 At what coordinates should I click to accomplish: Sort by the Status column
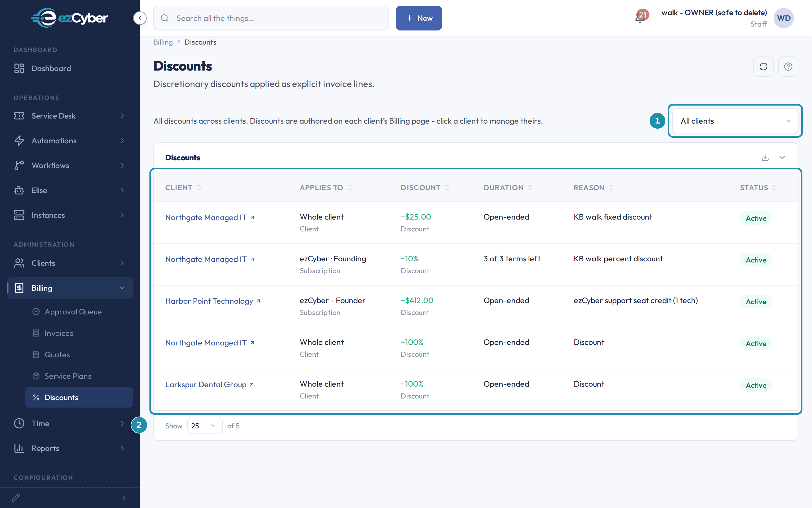point(758,188)
